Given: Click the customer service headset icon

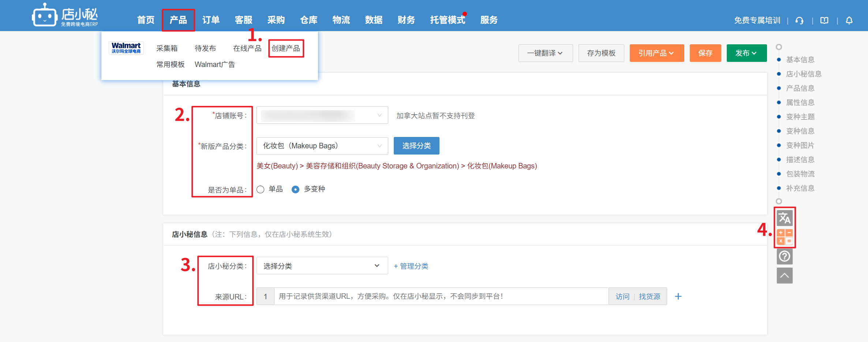Looking at the screenshot, I should pyautogui.click(x=800, y=21).
